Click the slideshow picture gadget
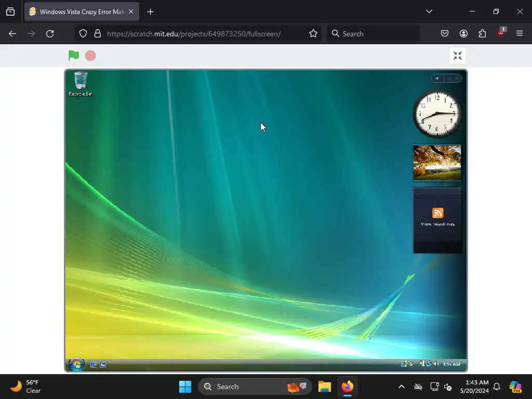This screenshot has width=532, height=399. pyautogui.click(x=437, y=163)
